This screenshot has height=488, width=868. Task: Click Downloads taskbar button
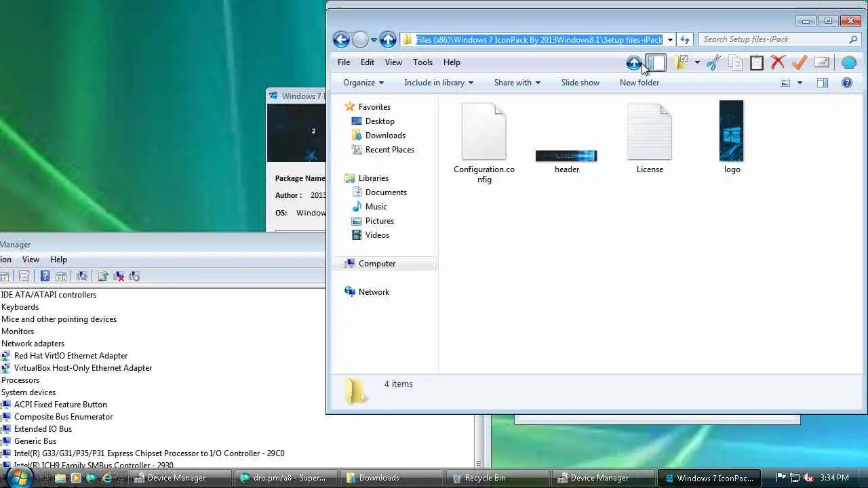[392, 478]
